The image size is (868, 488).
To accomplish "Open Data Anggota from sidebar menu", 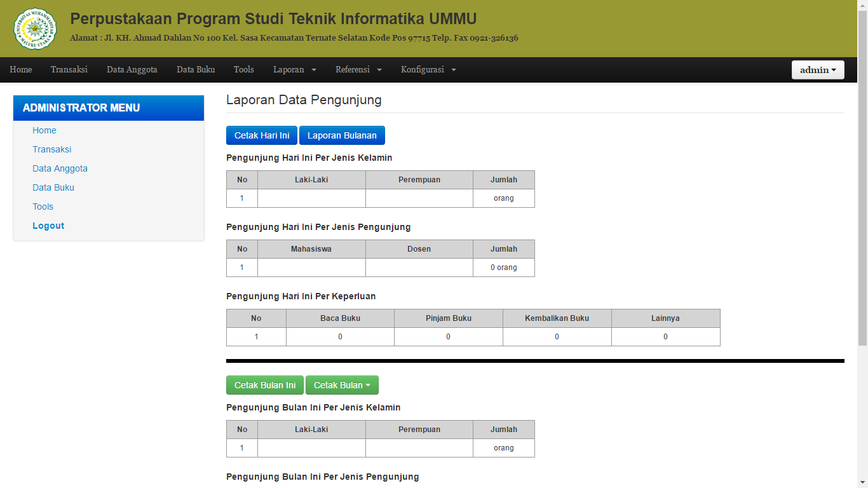I will [x=60, y=168].
